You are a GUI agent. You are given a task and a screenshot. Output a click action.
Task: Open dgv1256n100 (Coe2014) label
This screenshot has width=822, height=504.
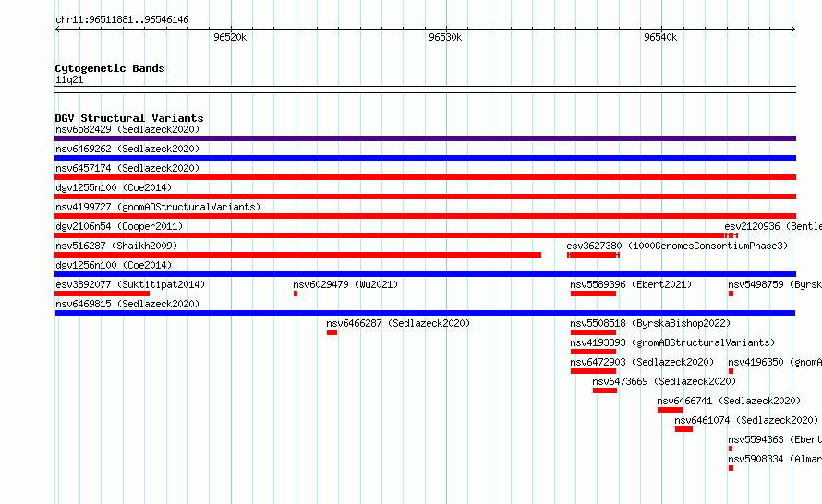tap(114, 265)
